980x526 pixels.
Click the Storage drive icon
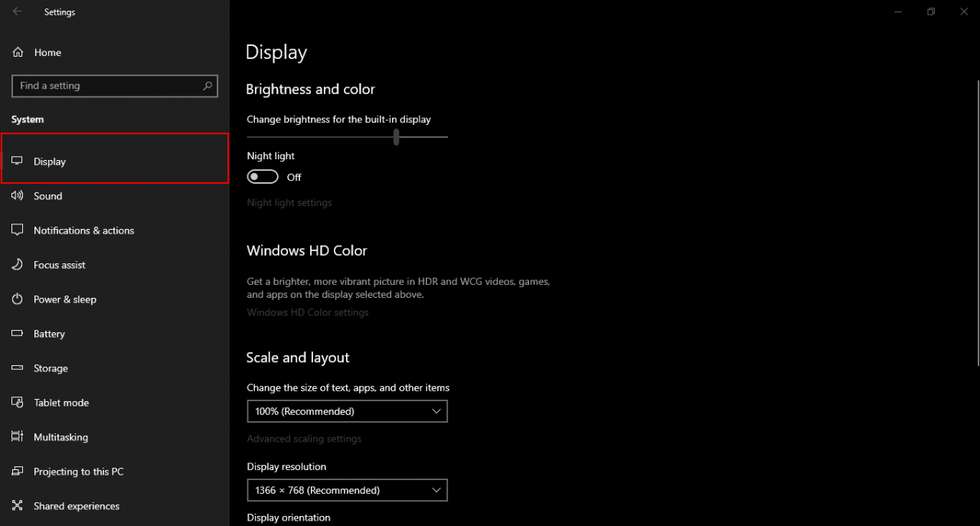(18, 368)
